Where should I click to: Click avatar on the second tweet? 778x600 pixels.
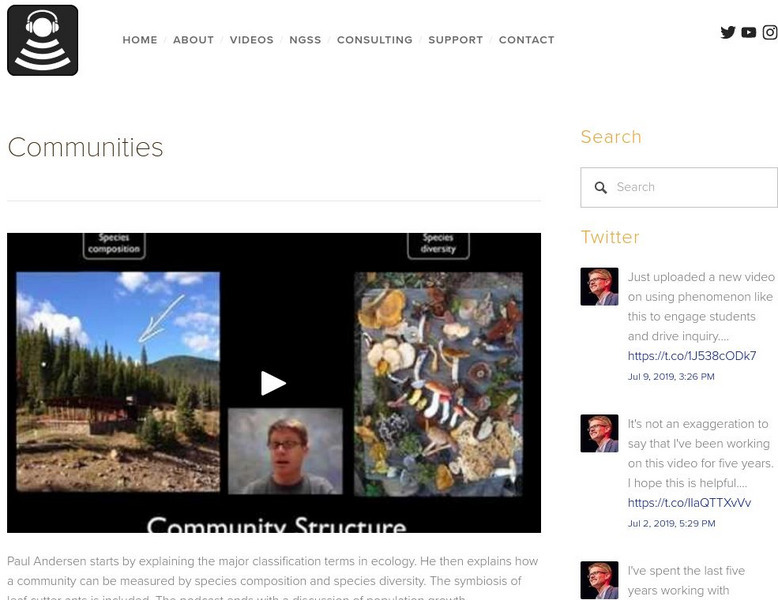[599, 433]
